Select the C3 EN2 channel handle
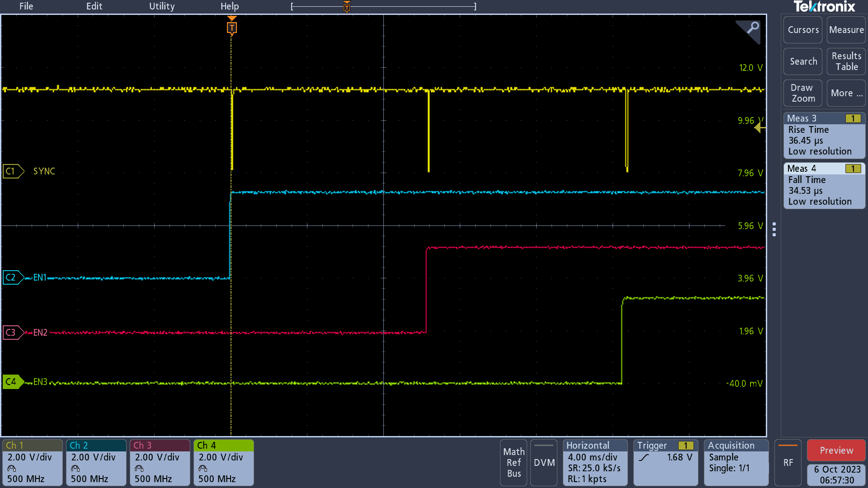This screenshot has height=488, width=868. click(x=13, y=333)
